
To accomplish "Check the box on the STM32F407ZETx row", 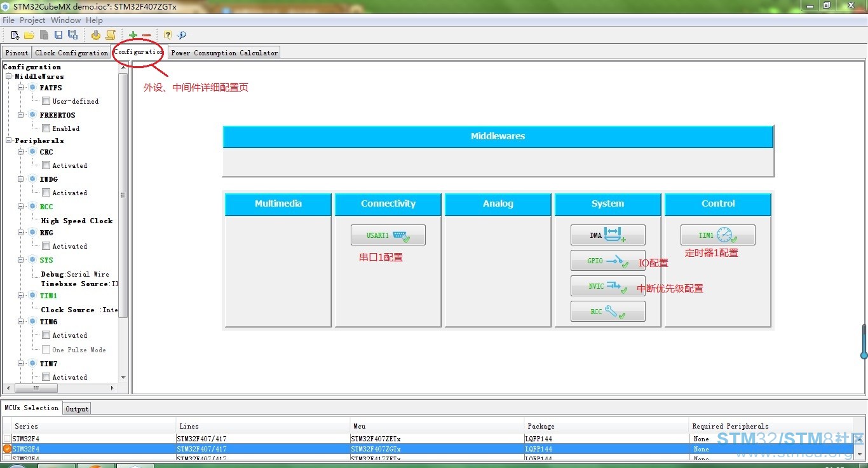I will (7, 439).
